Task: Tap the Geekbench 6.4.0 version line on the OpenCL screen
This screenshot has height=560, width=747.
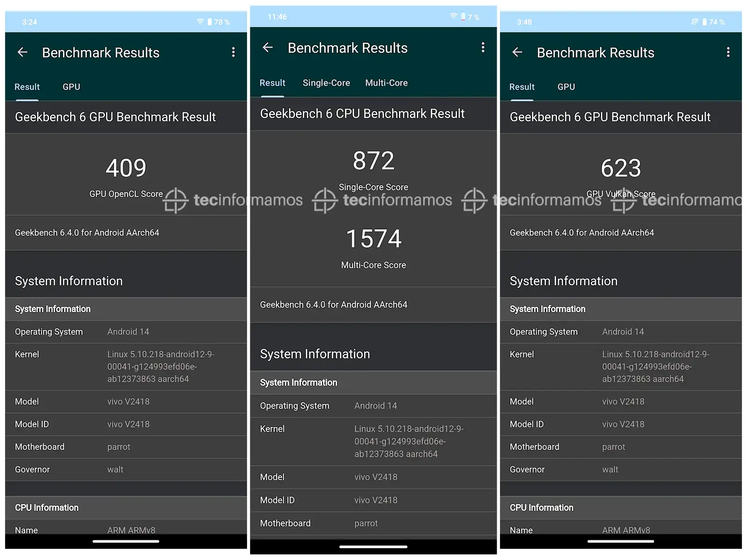Action: point(87,232)
